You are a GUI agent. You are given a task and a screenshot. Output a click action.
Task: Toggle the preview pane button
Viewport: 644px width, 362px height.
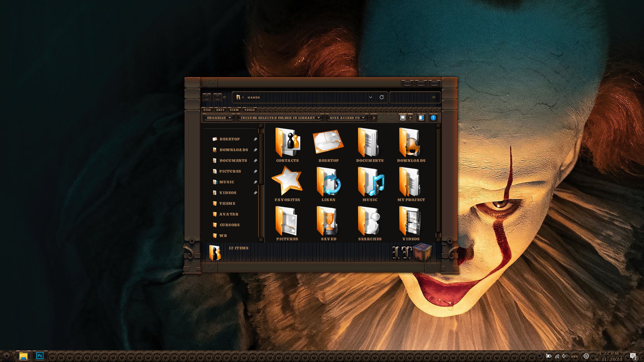pyautogui.click(x=421, y=118)
